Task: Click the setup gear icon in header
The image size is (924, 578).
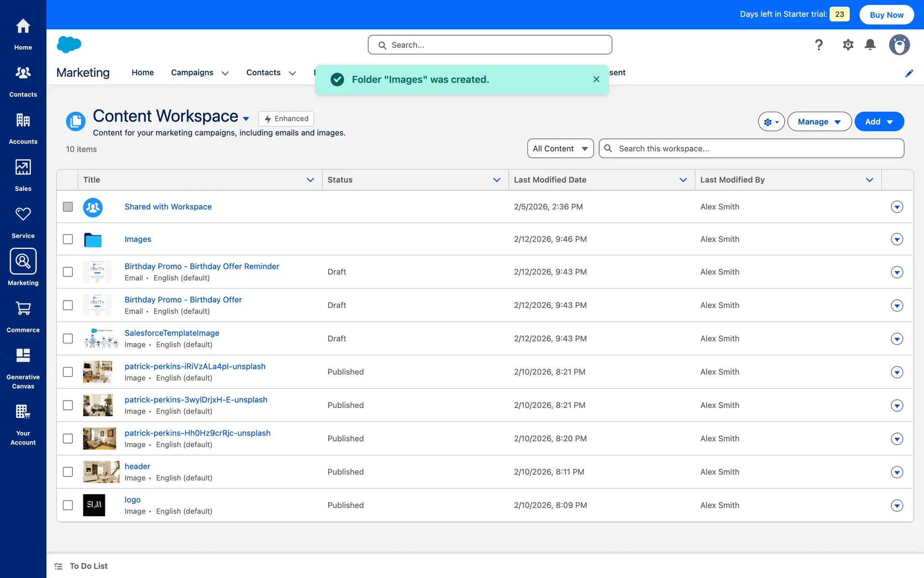Action: point(848,45)
